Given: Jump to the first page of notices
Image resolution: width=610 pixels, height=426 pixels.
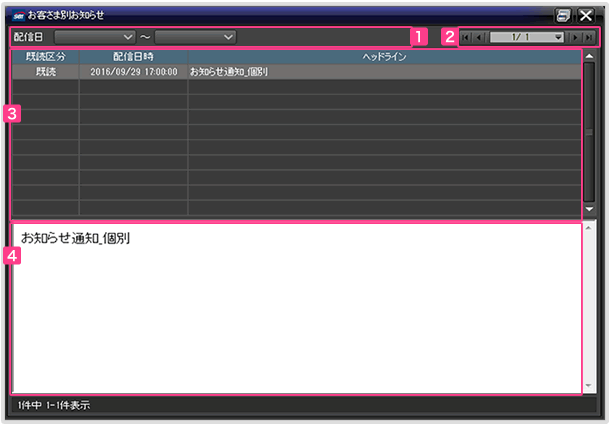Looking at the screenshot, I should click(x=466, y=37).
